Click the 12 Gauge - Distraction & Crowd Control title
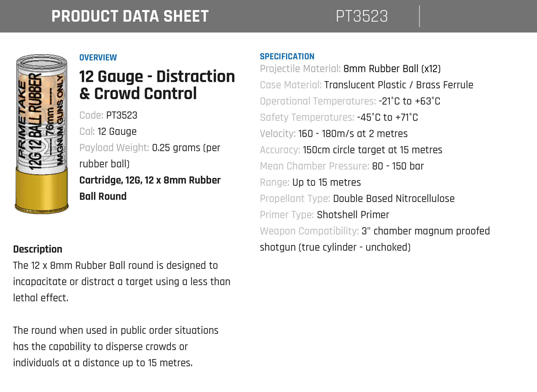Viewport: 537px width, 392px height. [157, 85]
